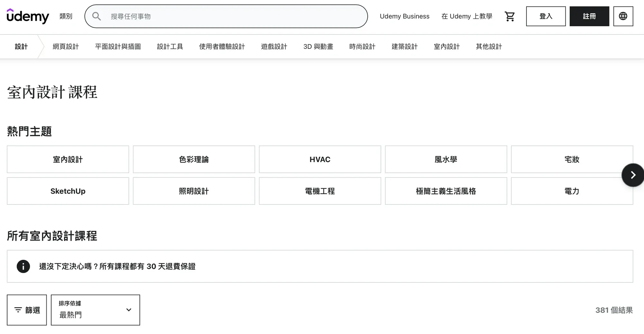Image resolution: width=644 pixels, height=334 pixels.
Task: Select 3D 與動畫 subcategory
Action: [318, 46]
